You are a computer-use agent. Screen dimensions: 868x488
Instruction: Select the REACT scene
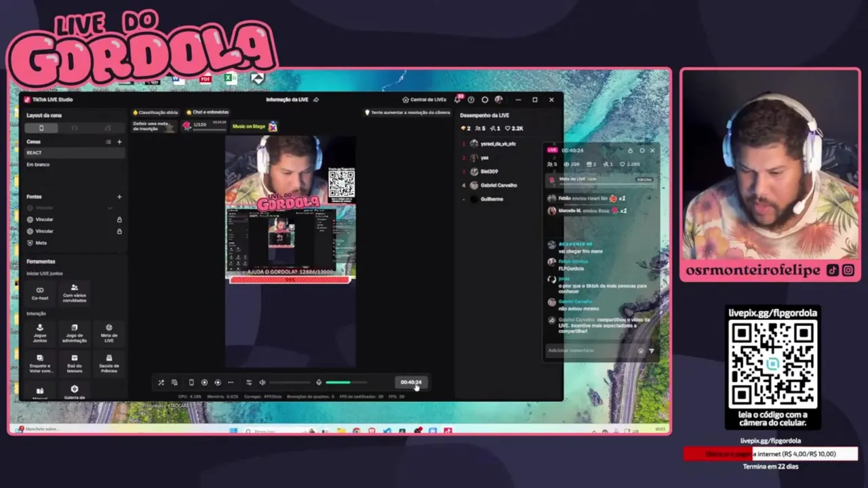click(75, 152)
